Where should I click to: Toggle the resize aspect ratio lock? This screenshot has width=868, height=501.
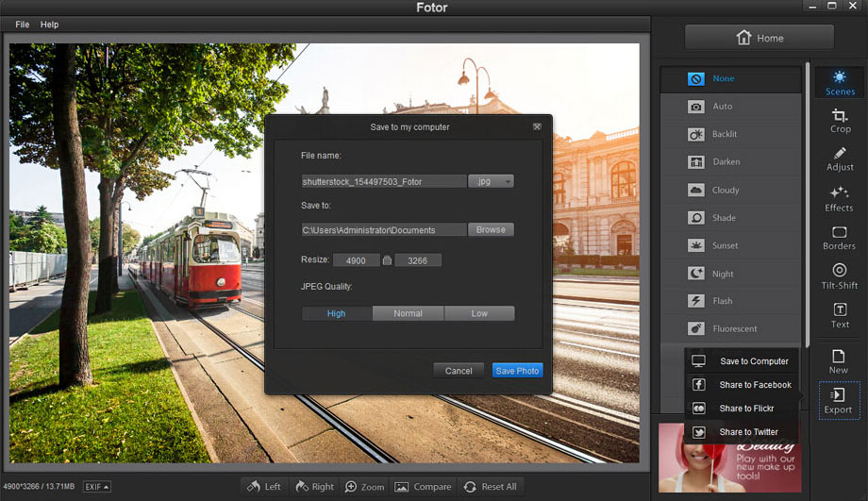[387, 260]
